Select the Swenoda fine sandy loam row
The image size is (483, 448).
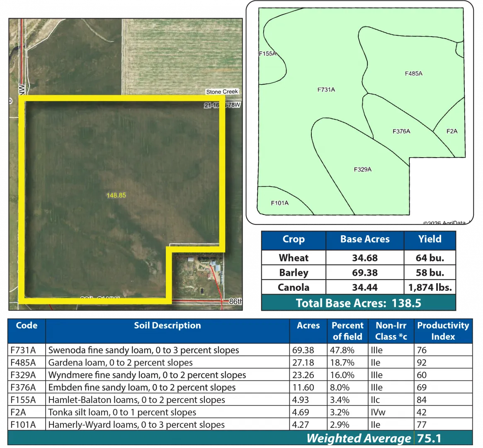pyautogui.click(x=143, y=350)
